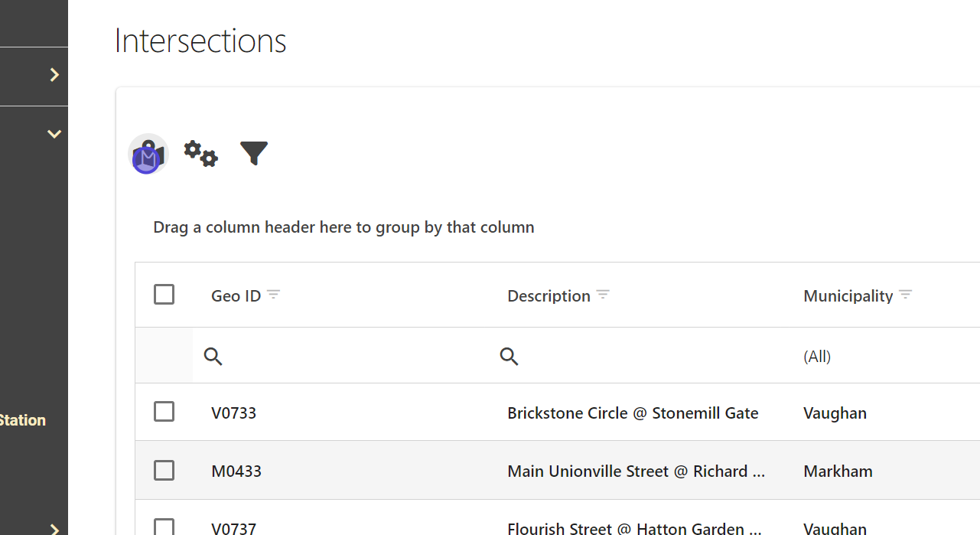The height and width of the screenshot is (535, 980).
Task: Open the Municipality column filter icon
Action: click(x=906, y=295)
